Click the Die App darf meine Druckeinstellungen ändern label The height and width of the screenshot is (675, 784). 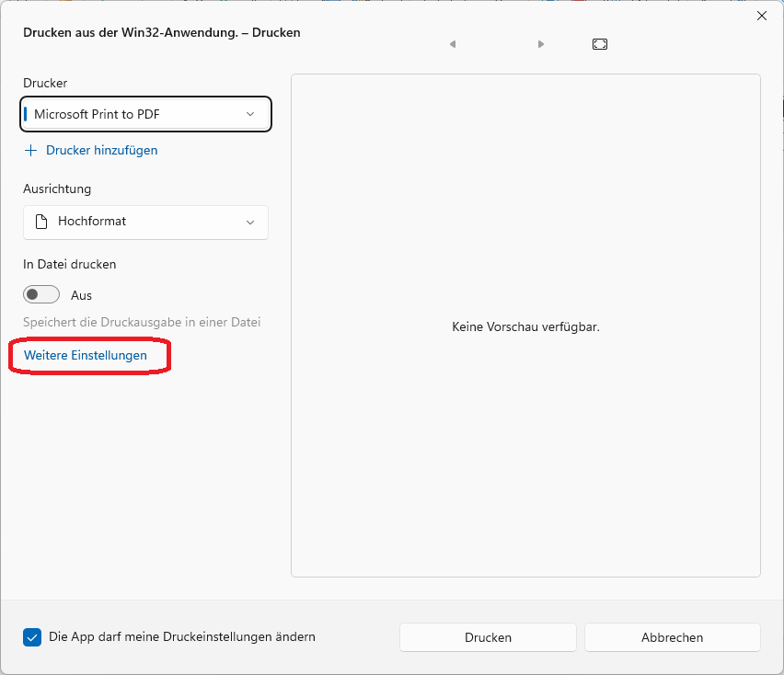tap(182, 636)
